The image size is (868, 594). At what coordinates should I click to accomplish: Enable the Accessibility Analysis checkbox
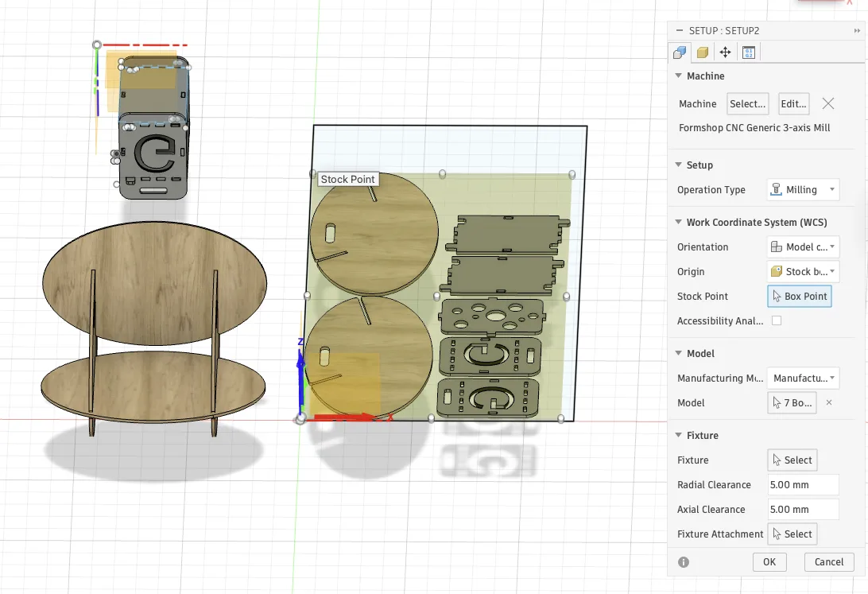pyautogui.click(x=777, y=320)
